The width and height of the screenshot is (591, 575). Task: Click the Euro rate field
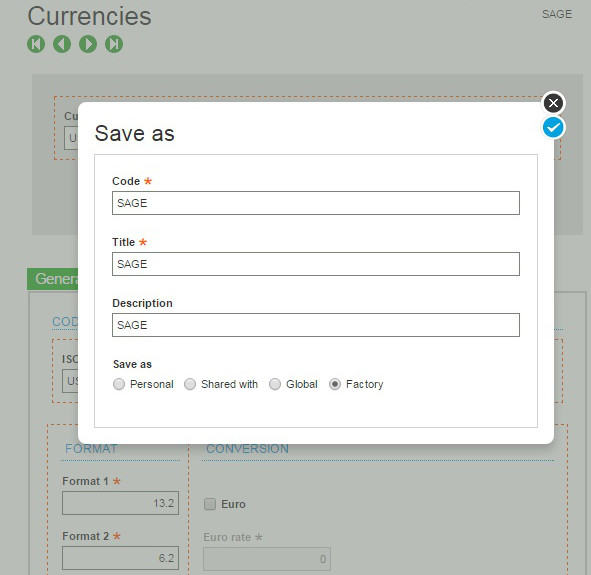267,559
